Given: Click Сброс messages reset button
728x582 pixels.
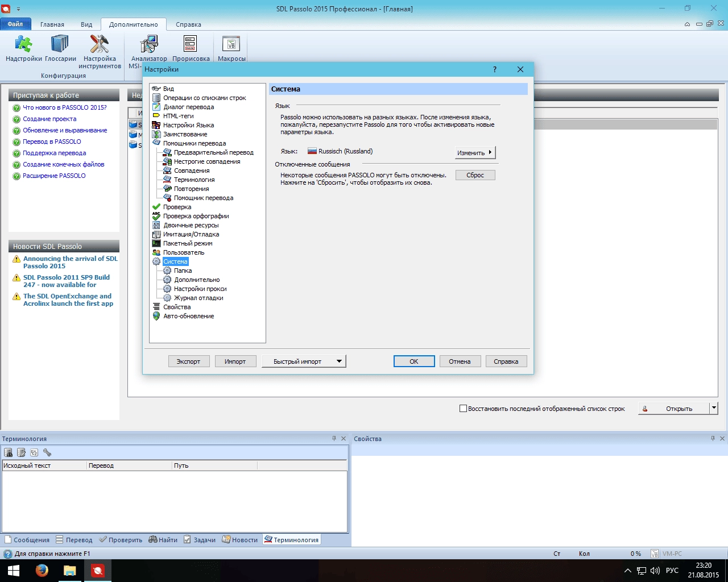Looking at the screenshot, I should [x=475, y=175].
